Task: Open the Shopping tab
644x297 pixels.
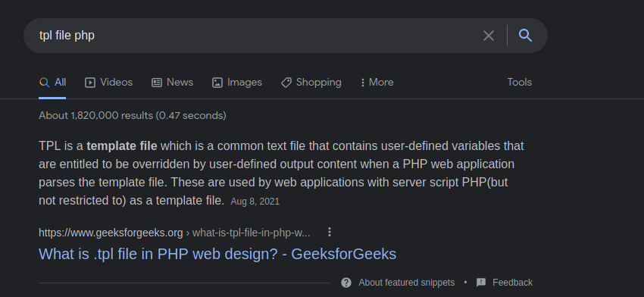Action: [311, 83]
